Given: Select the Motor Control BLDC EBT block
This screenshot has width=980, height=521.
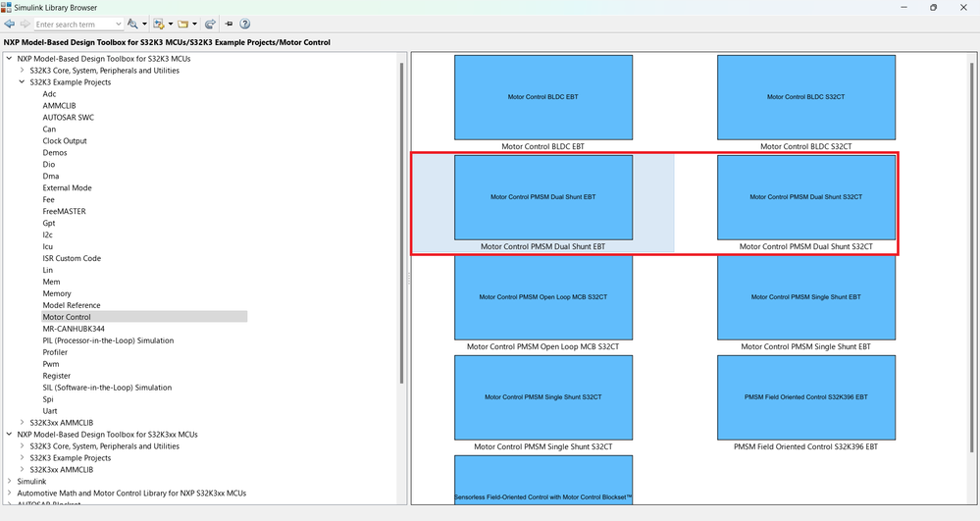Looking at the screenshot, I should (x=543, y=97).
